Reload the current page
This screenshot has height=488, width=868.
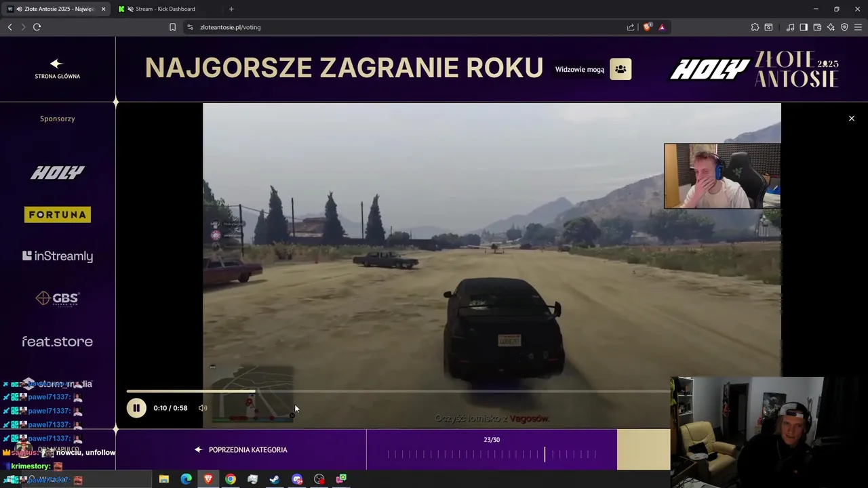tap(37, 27)
